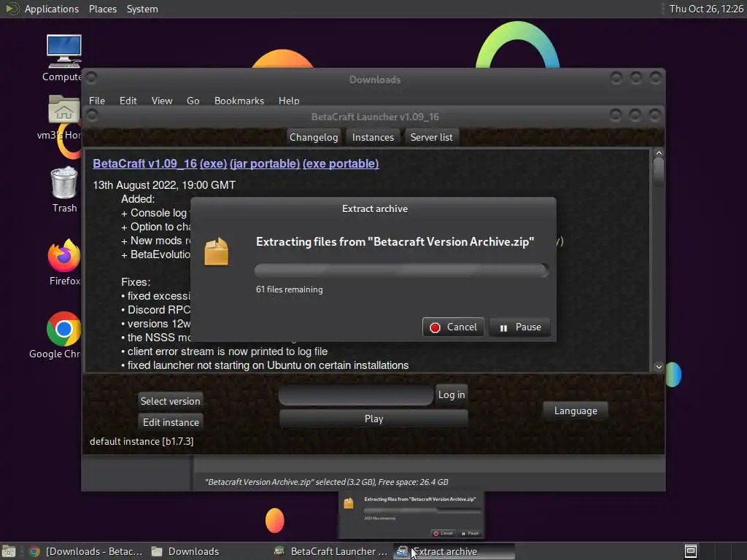
Task: Open BetaCraft v1.09_16 download link
Action: coord(145,163)
